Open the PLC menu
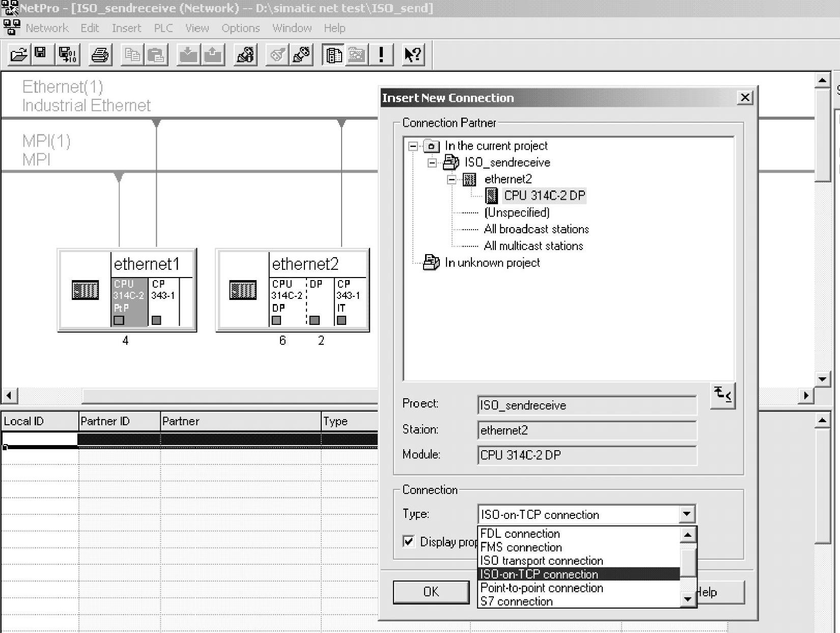Screen dimensions: 840x633 pos(163,28)
